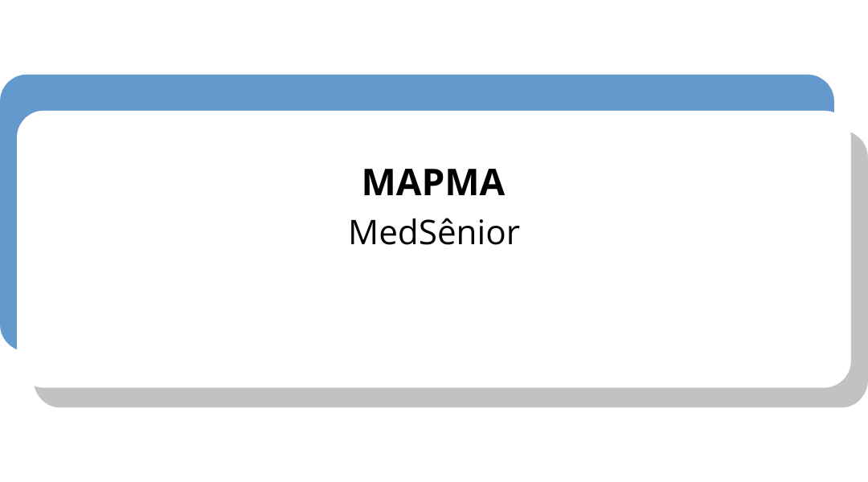Select the MedSênior subtitle text
Viewport: 868px width, 482px height.
(x=433, y=233)
